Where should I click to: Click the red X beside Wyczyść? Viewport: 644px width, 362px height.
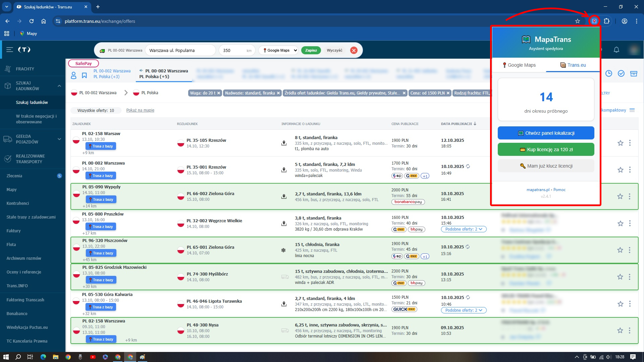(x=354, y=50)
